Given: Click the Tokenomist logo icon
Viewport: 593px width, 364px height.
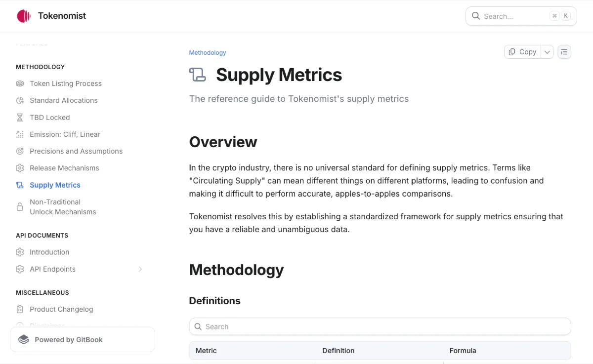Looking at the screenshot, I should pos(24,16).
